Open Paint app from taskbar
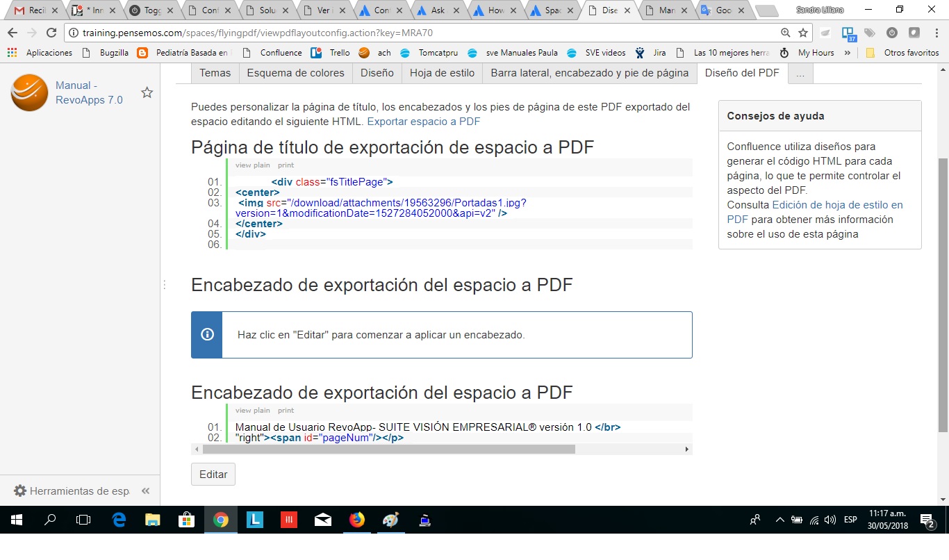This screenshot has height=560, width=949. click(391, 520)
